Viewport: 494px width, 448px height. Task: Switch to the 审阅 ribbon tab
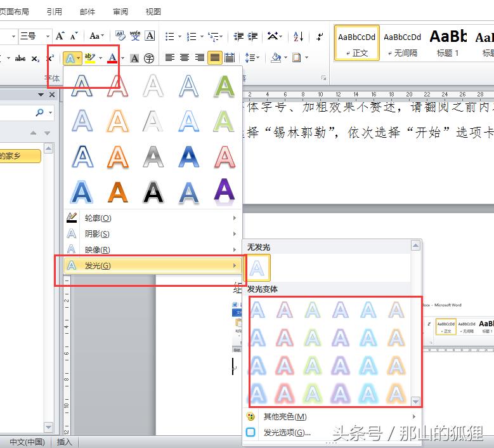coord(120,11)
